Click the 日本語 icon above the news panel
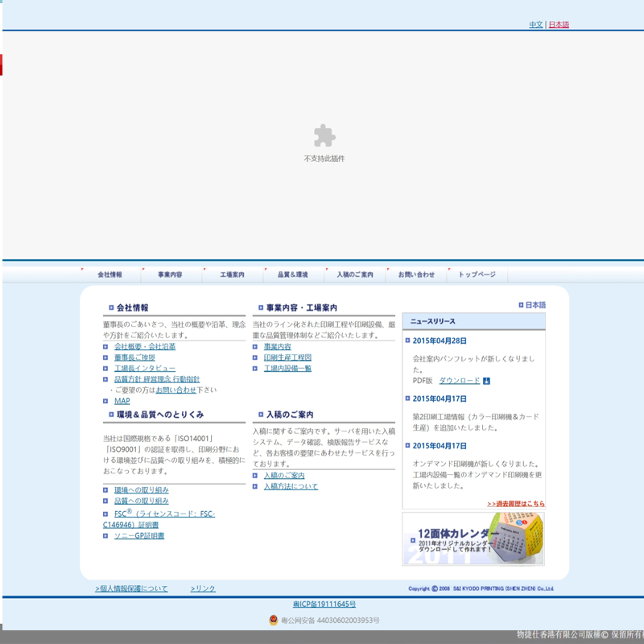Screen dimensions: 644x644 coord(520,303)
